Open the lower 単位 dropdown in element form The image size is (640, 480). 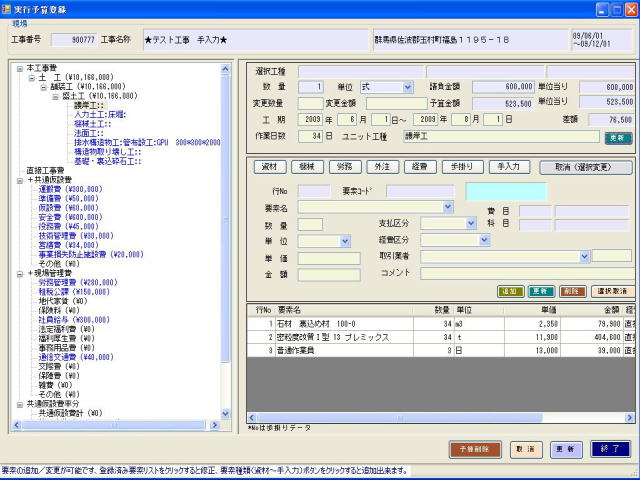click(345, 241)
